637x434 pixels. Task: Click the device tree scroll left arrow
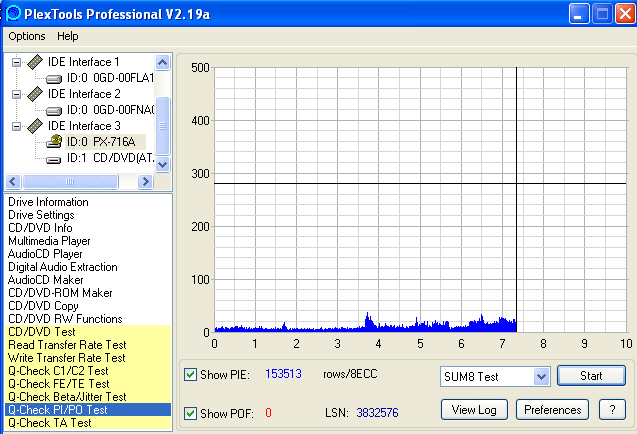click(x=13, y=181)
